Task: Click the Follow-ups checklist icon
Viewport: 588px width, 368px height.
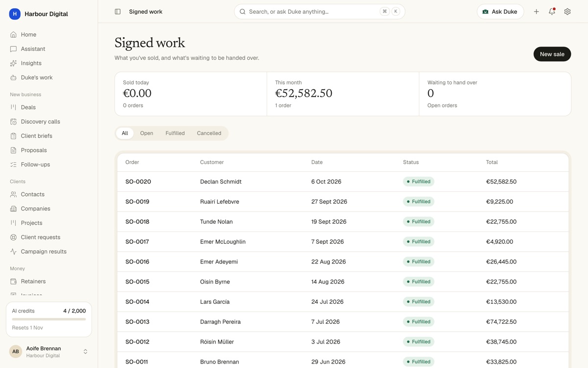Action: [x=13, y=164]
